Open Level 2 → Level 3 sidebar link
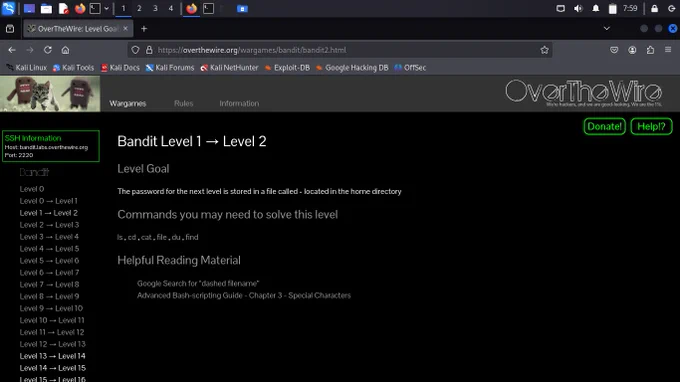680x382 pixels. pyautogui.click(x=49, y=225)
